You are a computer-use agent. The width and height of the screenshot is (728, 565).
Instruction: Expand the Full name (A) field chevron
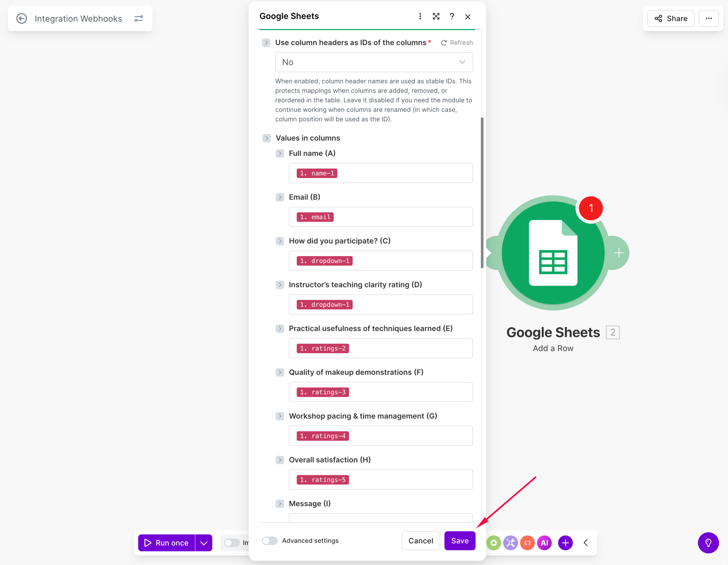pos(280,153)
